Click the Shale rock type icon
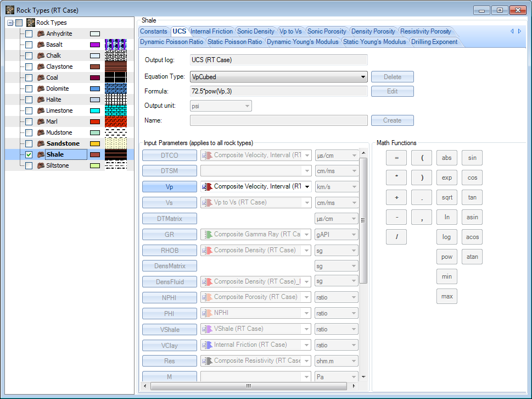The height and width of the screenshot is (399, 532). 41,154
